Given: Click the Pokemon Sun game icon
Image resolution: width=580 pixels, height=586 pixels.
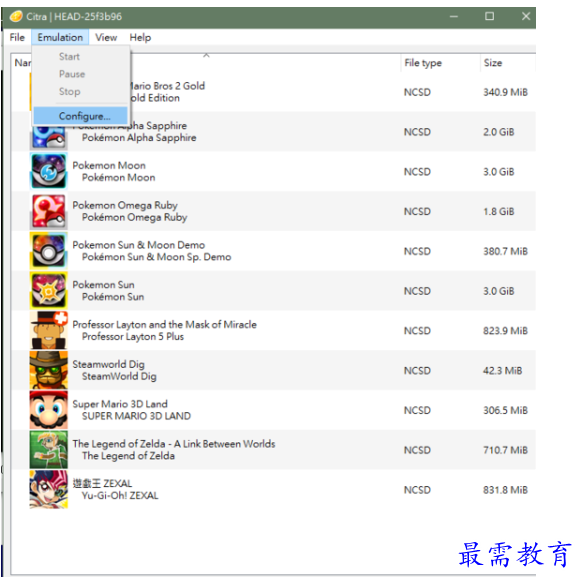Looking at the screenshot, I should [49, 291].
